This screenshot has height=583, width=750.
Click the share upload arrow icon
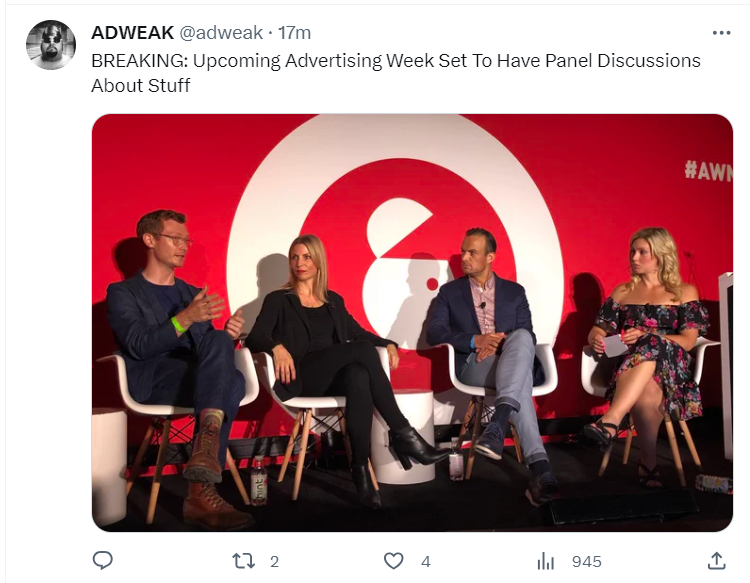point(717,561)
